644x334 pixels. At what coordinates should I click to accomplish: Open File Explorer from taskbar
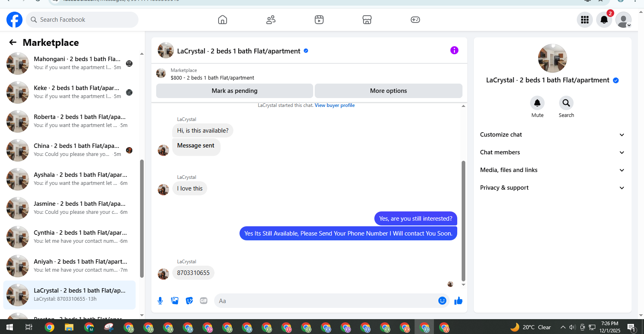click(69, 327)
